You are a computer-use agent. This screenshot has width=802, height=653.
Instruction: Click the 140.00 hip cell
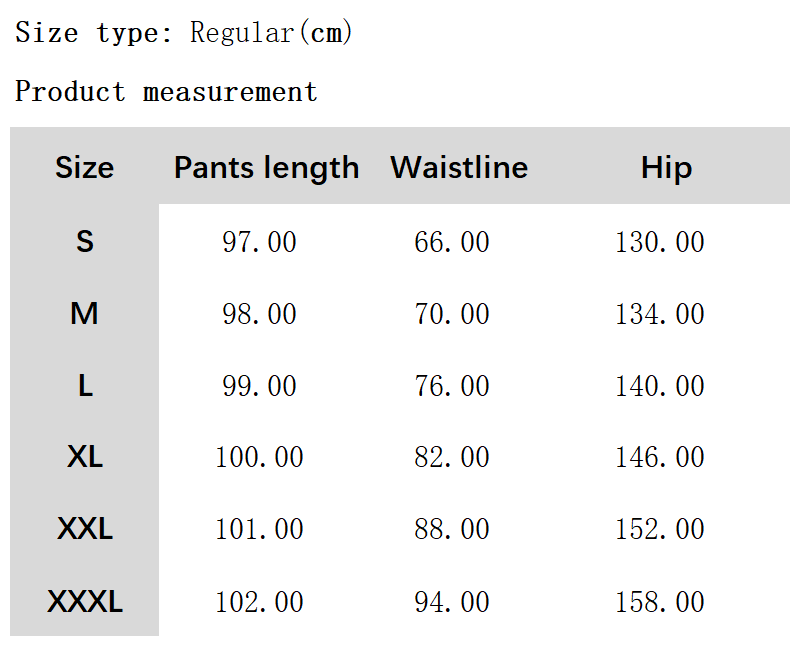[660, 386]
